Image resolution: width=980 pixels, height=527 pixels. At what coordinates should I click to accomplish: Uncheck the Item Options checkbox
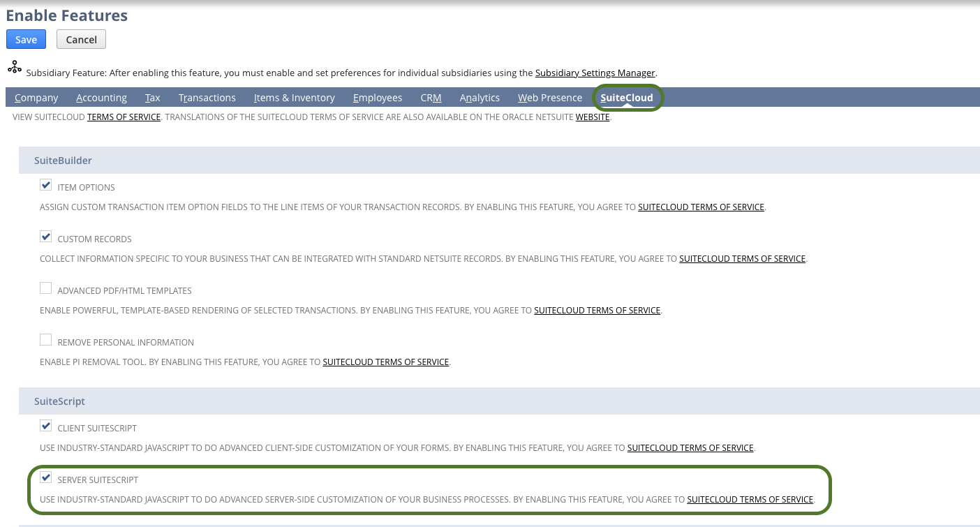point(45,184)
